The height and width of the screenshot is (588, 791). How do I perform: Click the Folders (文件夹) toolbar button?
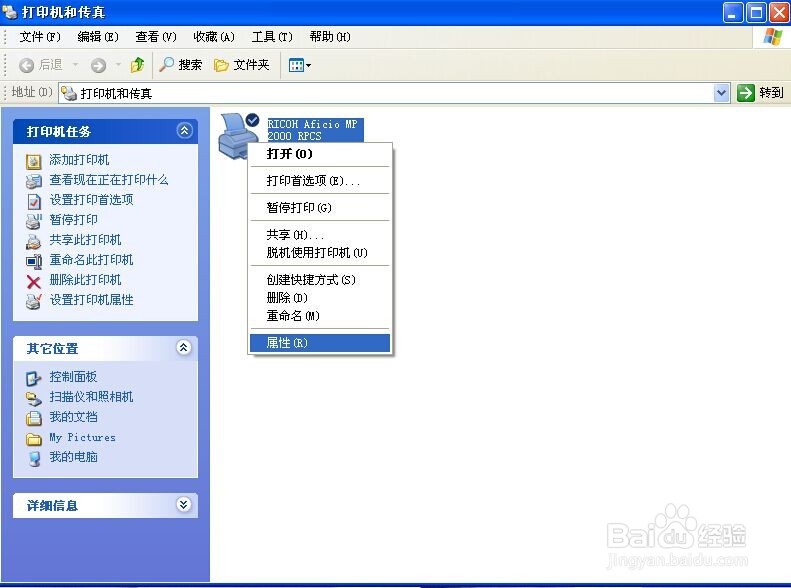(242, 65)
